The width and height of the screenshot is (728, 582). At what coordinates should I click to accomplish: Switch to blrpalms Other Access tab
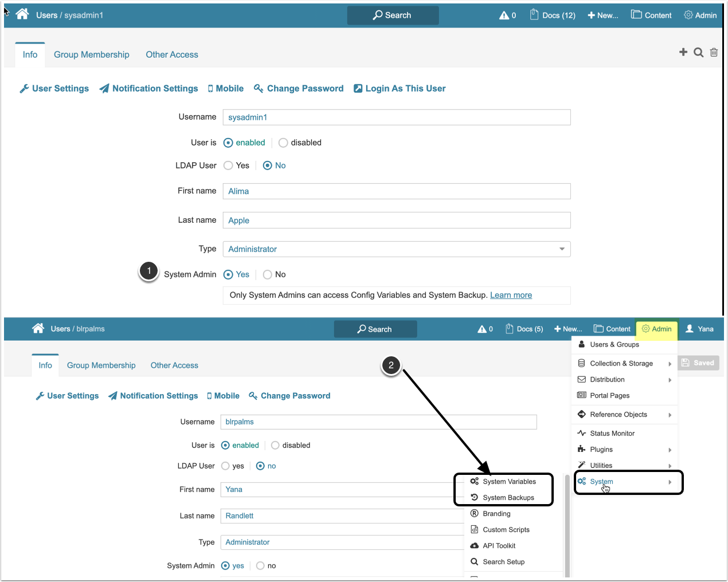[x=174, y=365]
